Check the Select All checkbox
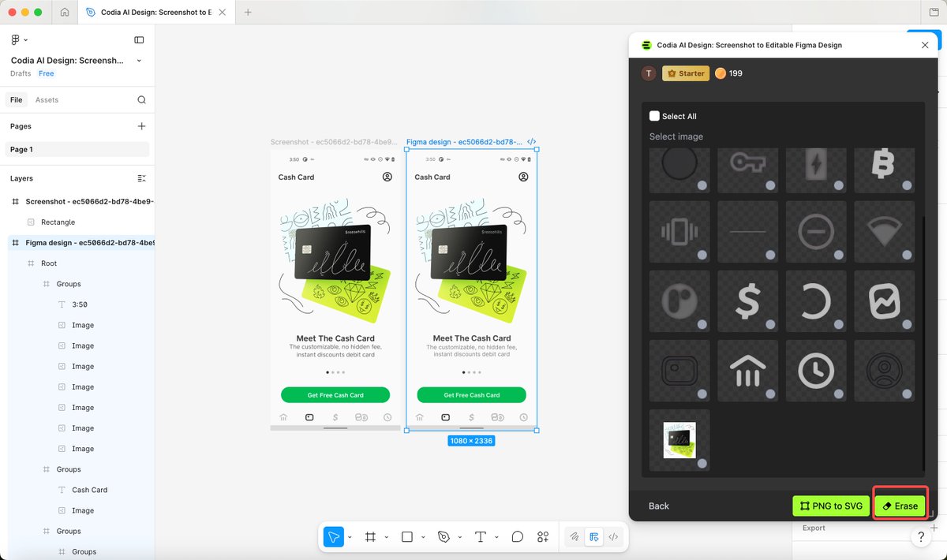The image size is (947, 560). pyautogui.click(x=654, y=116)
